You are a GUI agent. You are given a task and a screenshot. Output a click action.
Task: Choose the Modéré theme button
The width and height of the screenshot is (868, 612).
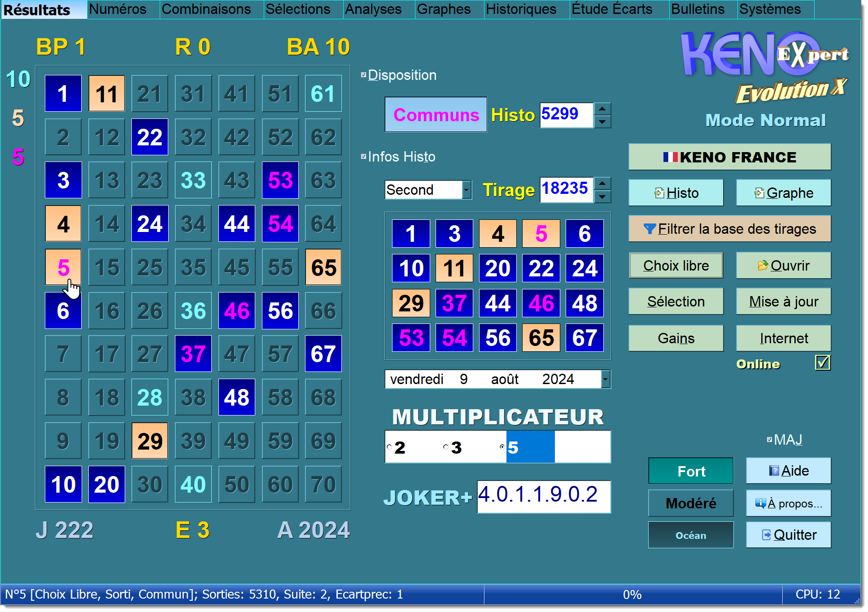pos(691,503)
